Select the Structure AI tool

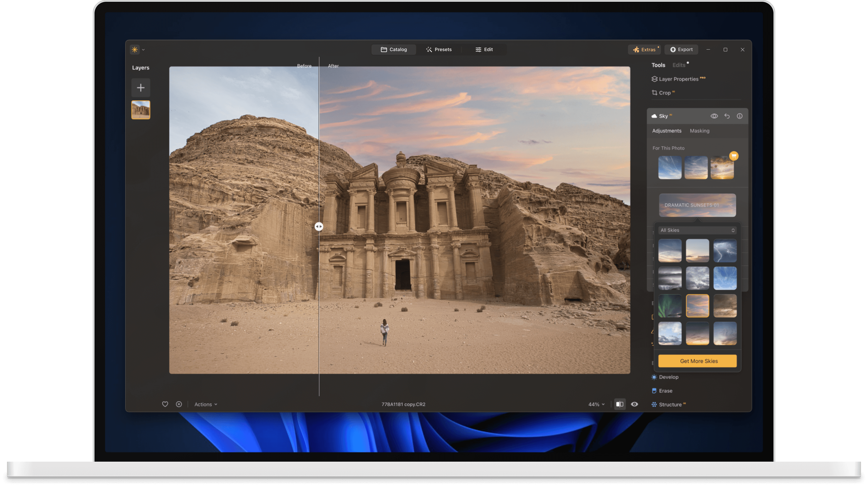coord(671,404)
